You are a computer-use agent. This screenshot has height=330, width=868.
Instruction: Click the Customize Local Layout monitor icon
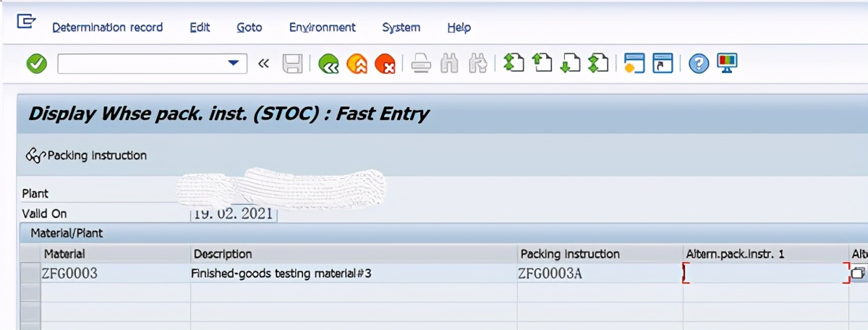pyautogui.click(x=727, y=63)
